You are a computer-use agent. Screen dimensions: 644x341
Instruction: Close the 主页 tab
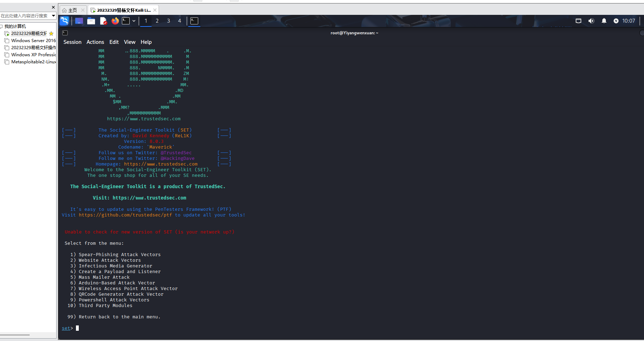[x=83, y=10]
